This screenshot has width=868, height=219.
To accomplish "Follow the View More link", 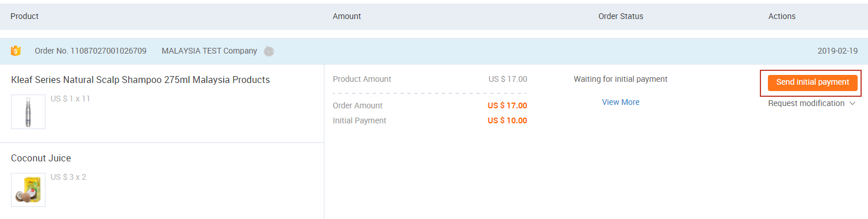I will coord(621,102).
